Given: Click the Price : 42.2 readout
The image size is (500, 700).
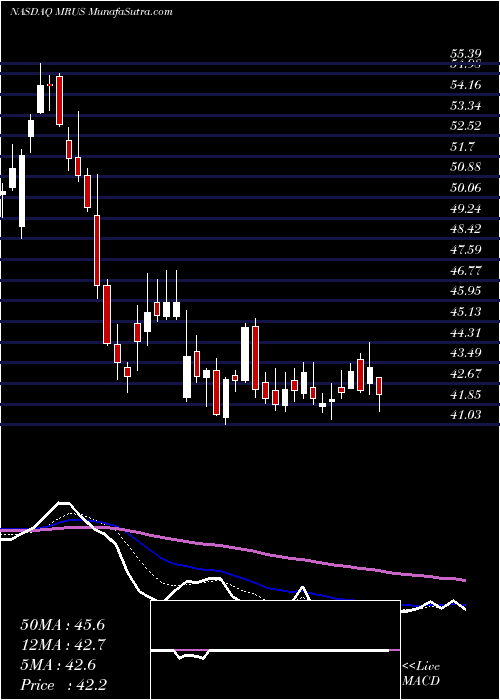Looking at the screenshot, I should click(x=62, y=685).
